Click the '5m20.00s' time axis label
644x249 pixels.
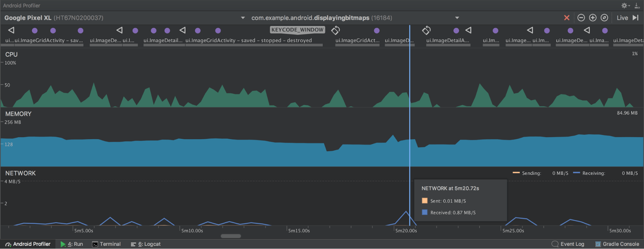pos(406,230)
